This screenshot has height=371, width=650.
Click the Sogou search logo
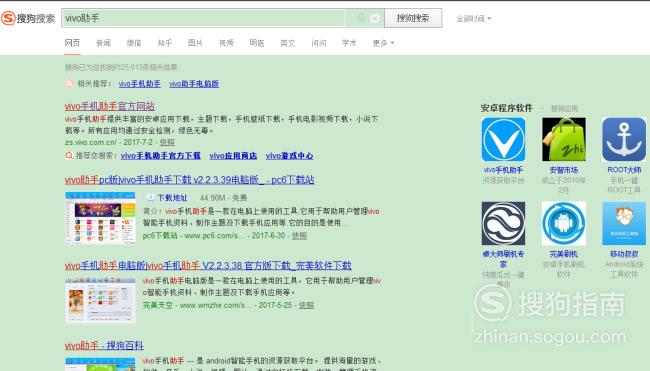[28, 18]
